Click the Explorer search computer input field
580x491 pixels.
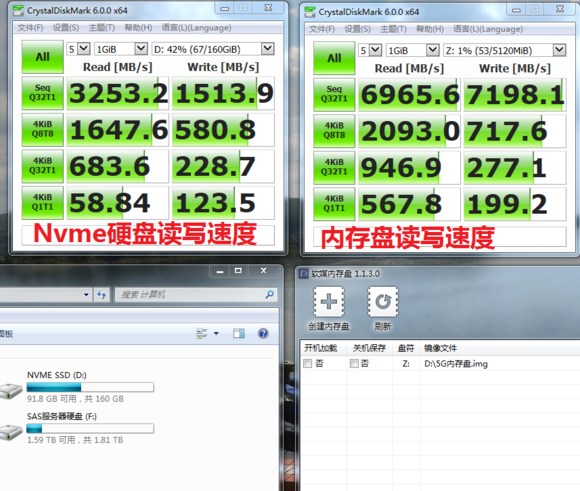pyautogui.click(x=195, y=295)
